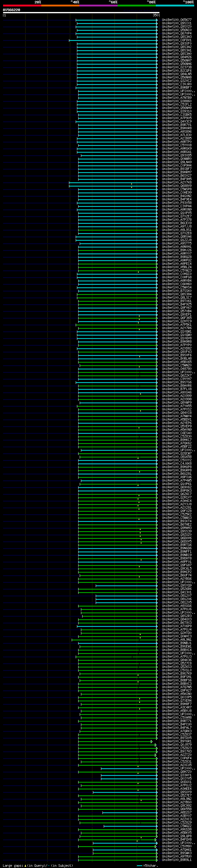Viewport: 197px width, 868px height.
Task: Select the label UniRef100_Q32VC2
Action: [177, 81]
